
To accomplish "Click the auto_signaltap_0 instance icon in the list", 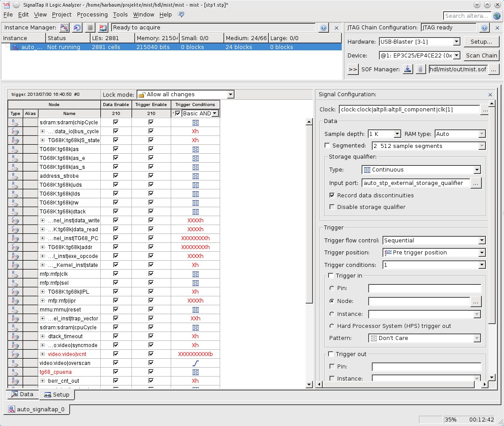I will coord(15,47).
